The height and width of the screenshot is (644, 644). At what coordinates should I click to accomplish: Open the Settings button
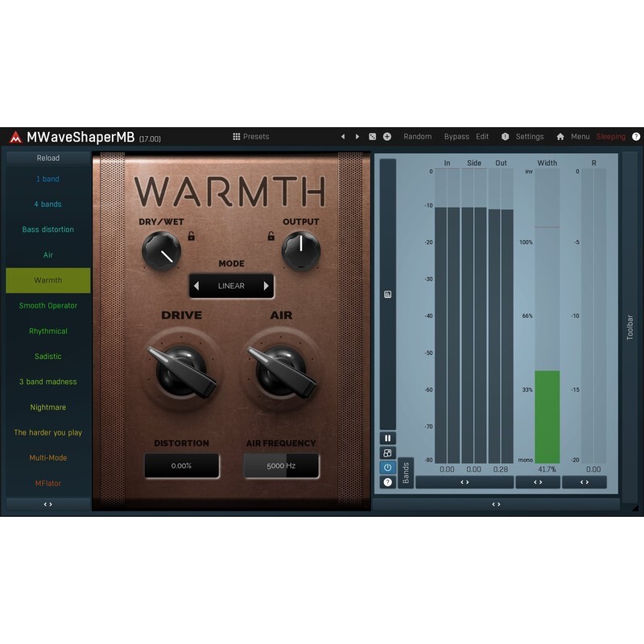[530, 137]
